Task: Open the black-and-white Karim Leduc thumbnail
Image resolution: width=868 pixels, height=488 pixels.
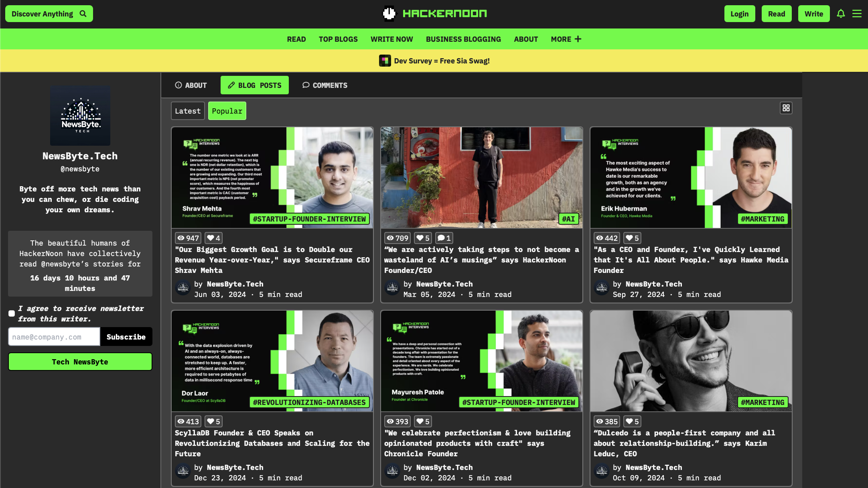Action: point(691,361)
